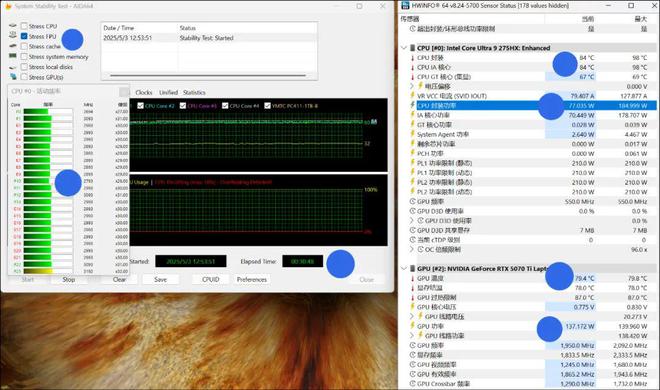Toggle the YMTC PC411-1TB graph checkbox

pyautogui.click(x=267, y=106)
